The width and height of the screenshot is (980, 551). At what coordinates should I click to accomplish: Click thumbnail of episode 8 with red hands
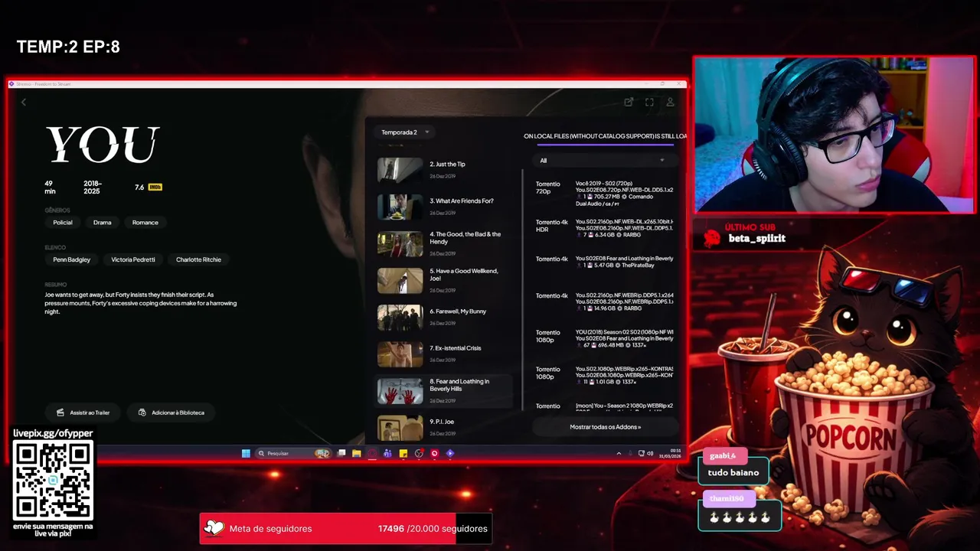(400, 391)
